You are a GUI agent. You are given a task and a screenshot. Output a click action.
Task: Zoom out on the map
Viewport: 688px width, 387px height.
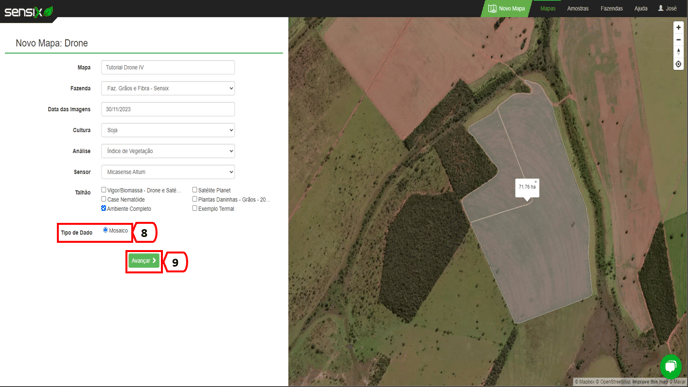point(678,40)
